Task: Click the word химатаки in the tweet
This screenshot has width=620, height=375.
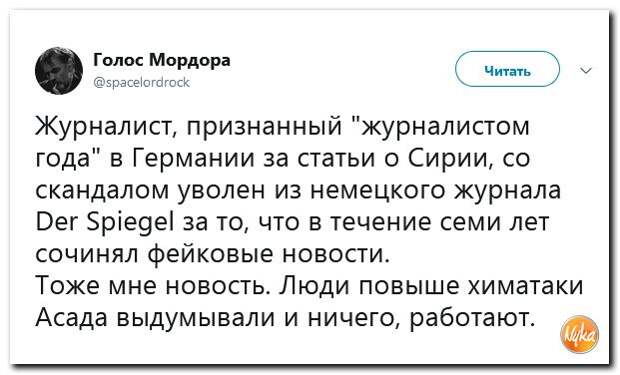Action: tap(525, 286)
